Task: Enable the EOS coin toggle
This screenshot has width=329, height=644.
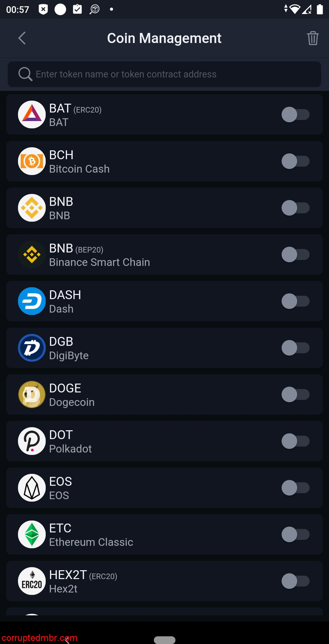Action: 295,488
